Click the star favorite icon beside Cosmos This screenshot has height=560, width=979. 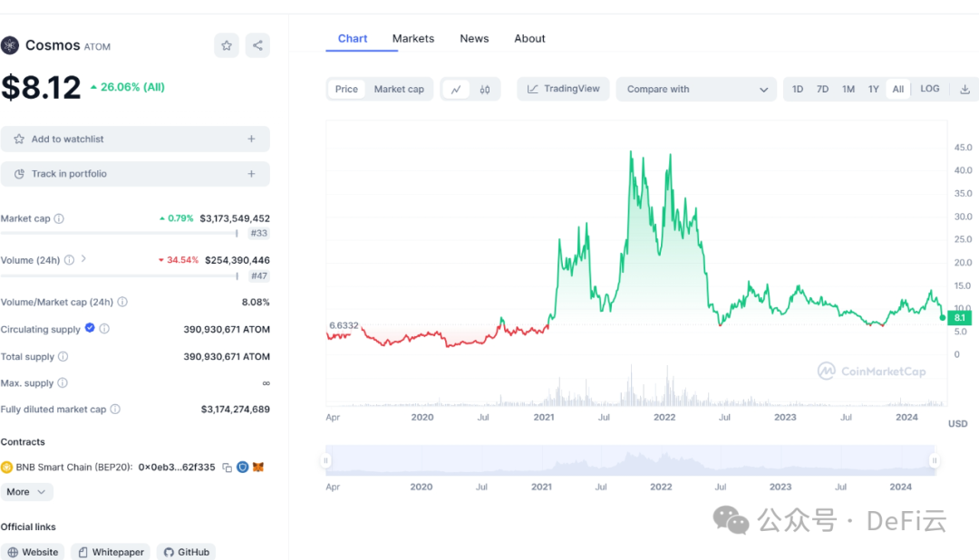227,45
